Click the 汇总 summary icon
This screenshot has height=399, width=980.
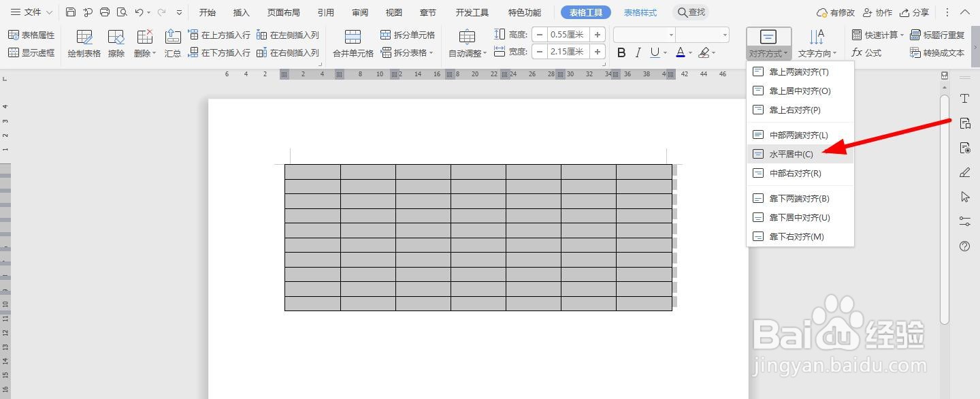(173, 44)
